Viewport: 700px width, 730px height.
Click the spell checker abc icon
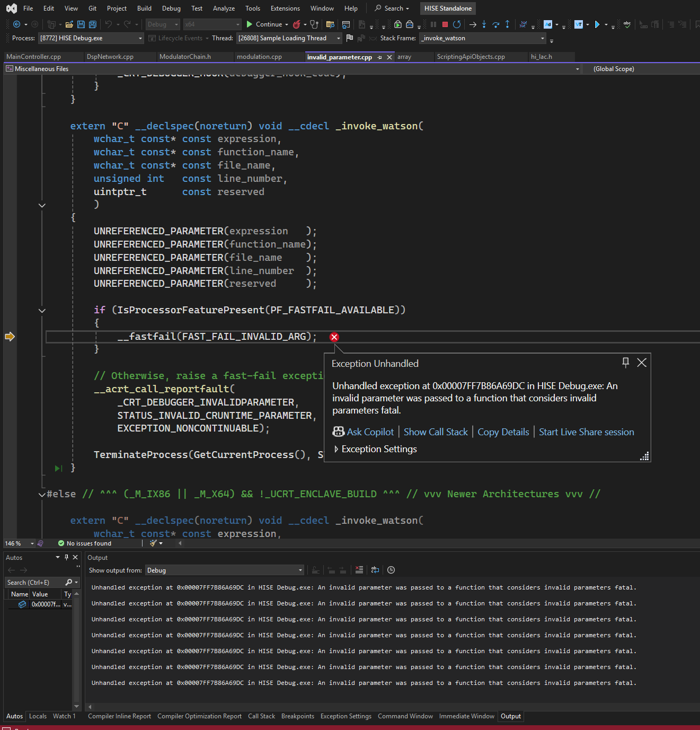[x=627, y=24]
